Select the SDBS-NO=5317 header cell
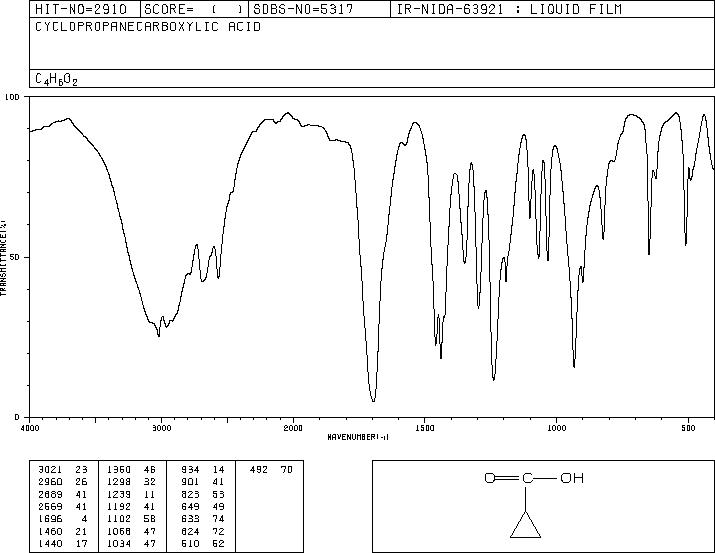Viewport: 715px width, 553px height. (319, 9)
